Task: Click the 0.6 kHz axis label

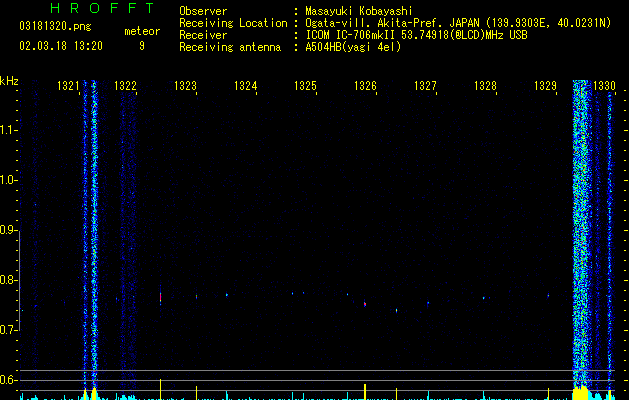Action: click(8, 380)
